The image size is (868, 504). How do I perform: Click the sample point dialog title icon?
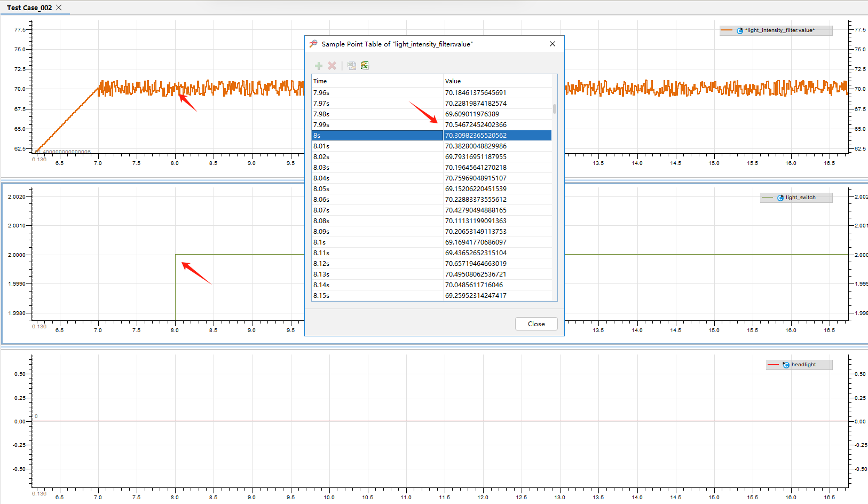tap(313, 44)
